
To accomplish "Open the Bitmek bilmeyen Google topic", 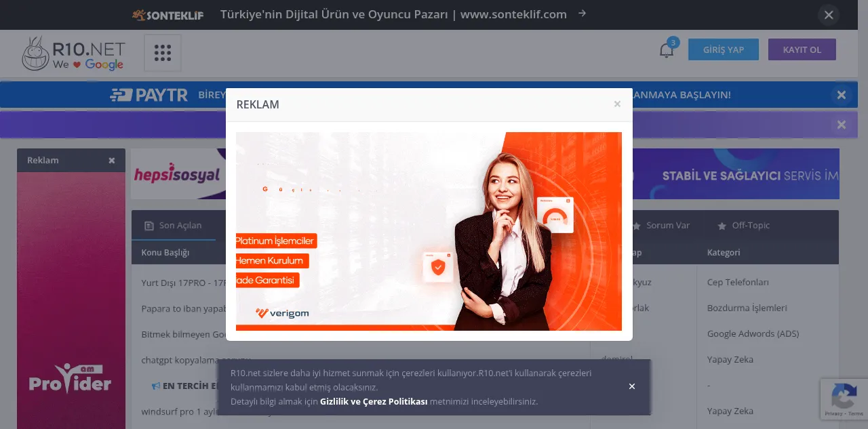I will pos(183,333).
